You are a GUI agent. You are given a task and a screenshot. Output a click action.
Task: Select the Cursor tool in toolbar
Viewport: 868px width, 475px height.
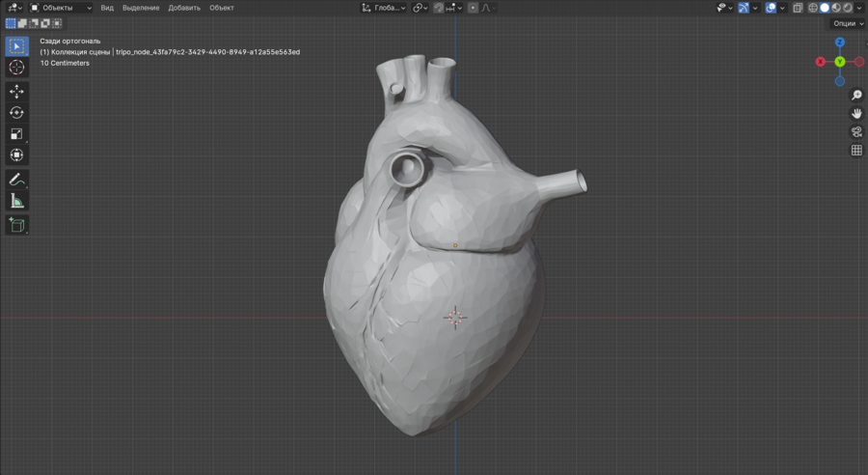click(x=16, y=68)
